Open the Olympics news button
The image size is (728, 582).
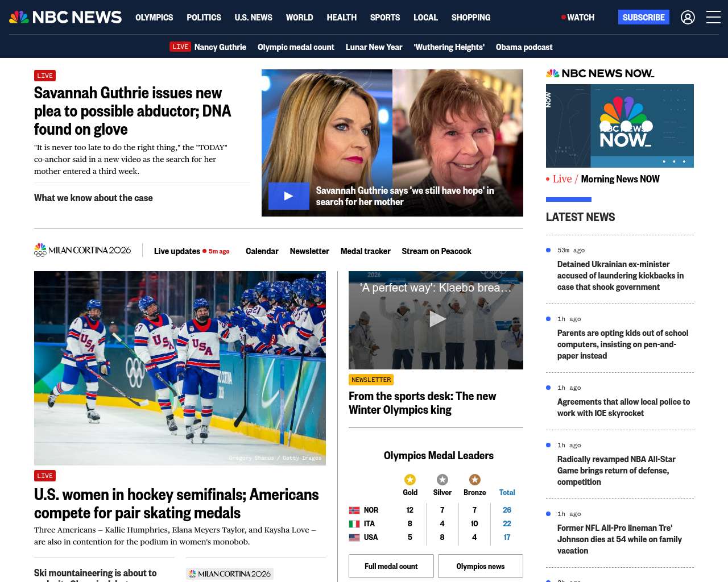coord(480,566)
